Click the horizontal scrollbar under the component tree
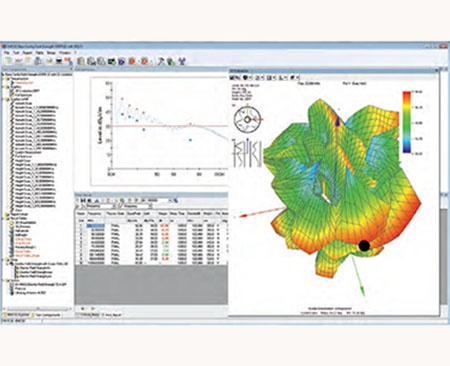This screenshot has height=366, width=450. click(x=37, y=309)
